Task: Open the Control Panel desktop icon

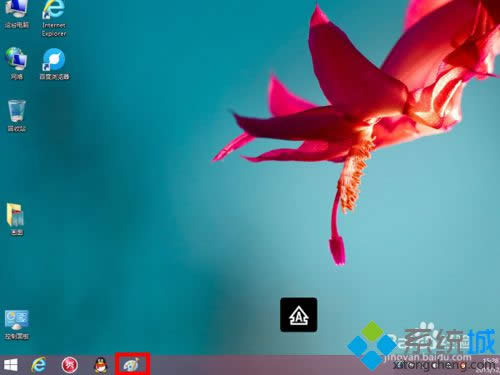Action: (x=17, y=324)
